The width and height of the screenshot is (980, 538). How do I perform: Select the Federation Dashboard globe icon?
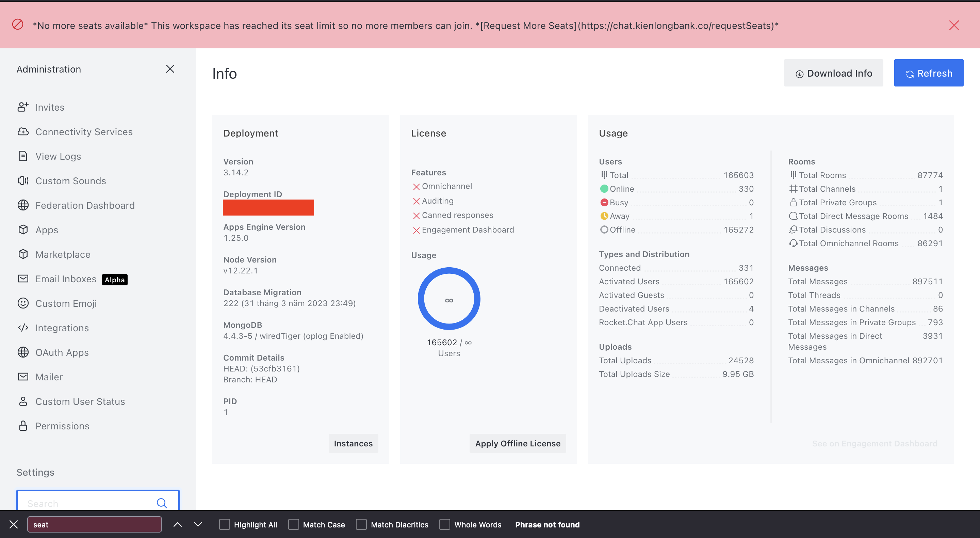click(x=23, y=205)
